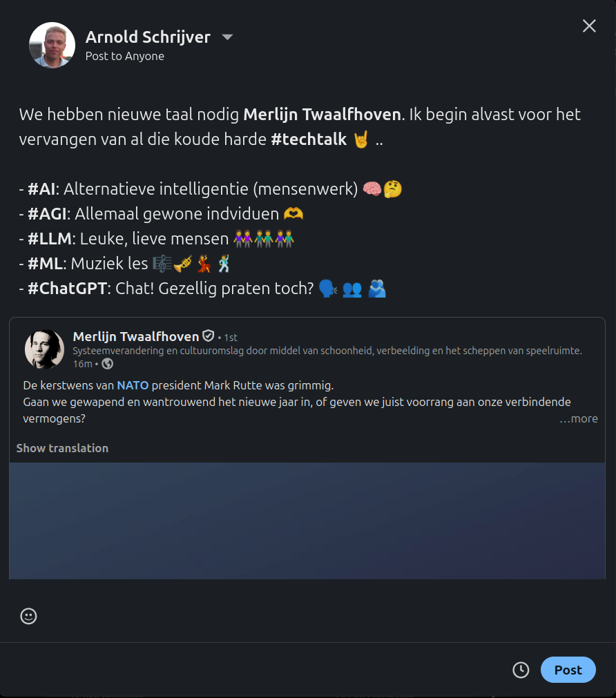Open the 'Post to Anyone' visibility selector
The image size is (616, 698).
124,56
